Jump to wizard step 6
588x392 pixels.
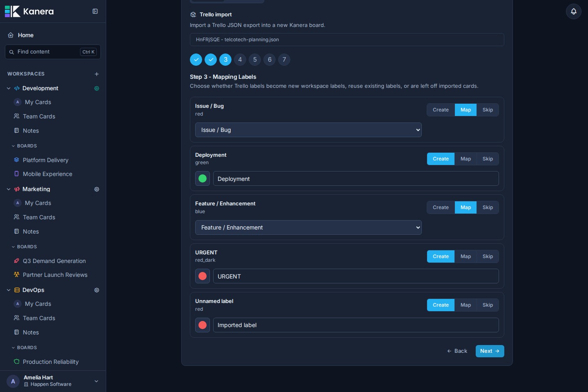point(269,60)
